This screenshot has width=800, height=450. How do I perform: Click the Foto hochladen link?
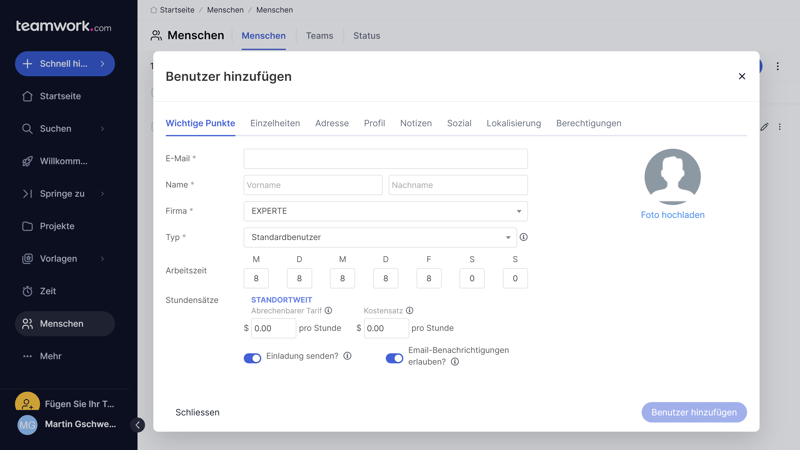tap(672, 215)
